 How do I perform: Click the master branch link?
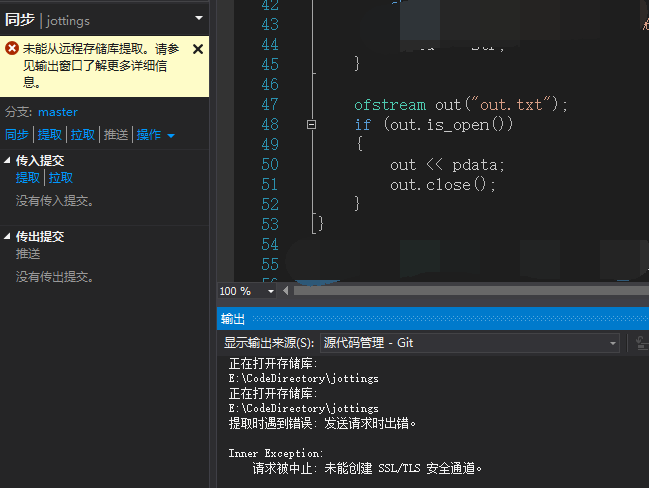point(58,112)
